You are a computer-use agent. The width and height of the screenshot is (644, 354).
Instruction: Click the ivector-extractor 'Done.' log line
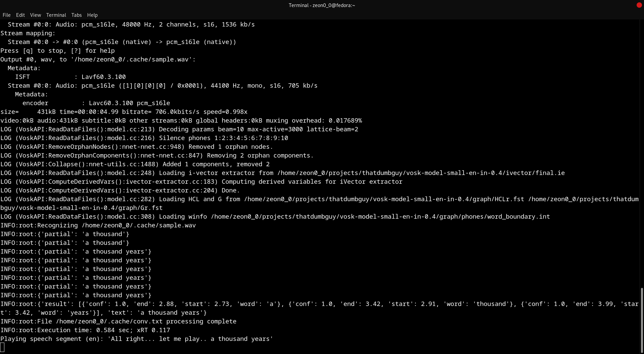[120, 190]
